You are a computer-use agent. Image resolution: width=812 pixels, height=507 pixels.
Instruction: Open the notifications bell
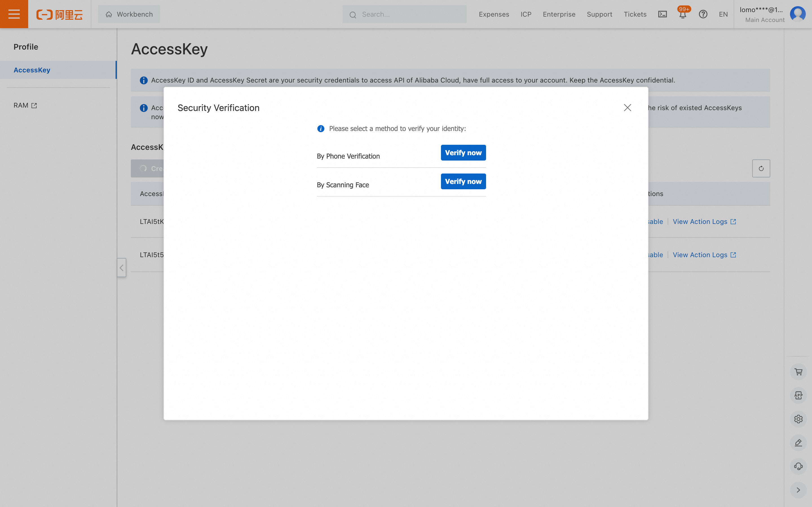point(683,14)
